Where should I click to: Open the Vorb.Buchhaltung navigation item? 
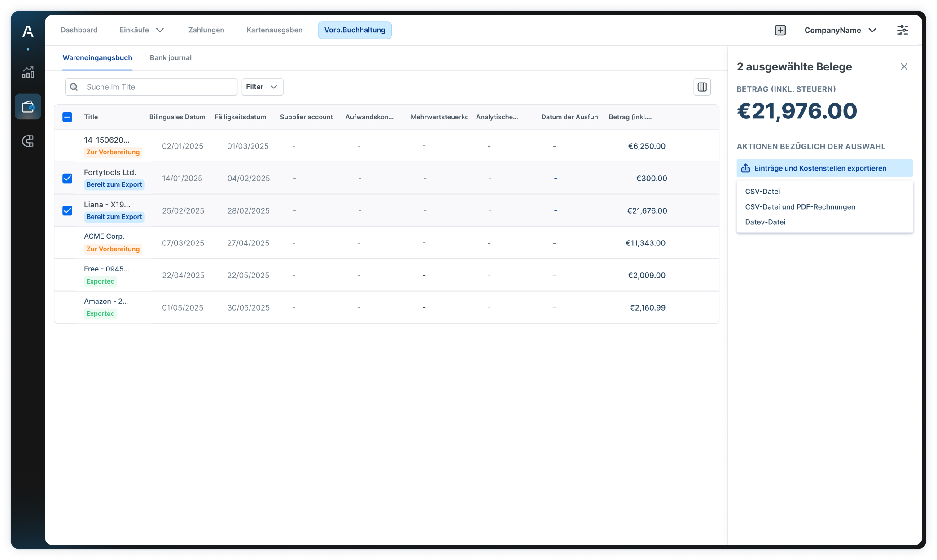(x=355, y=30)
